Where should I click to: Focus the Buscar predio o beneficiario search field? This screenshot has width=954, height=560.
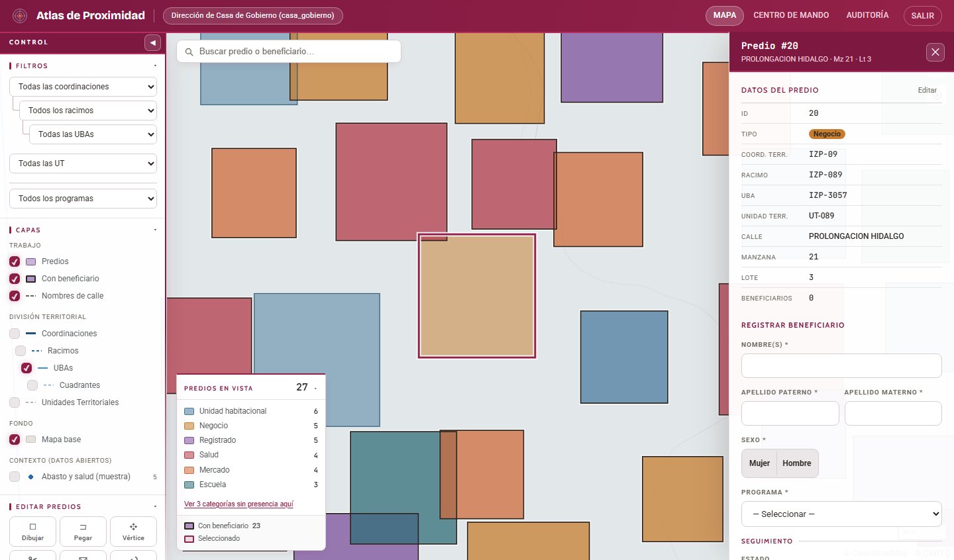(289, 52)
